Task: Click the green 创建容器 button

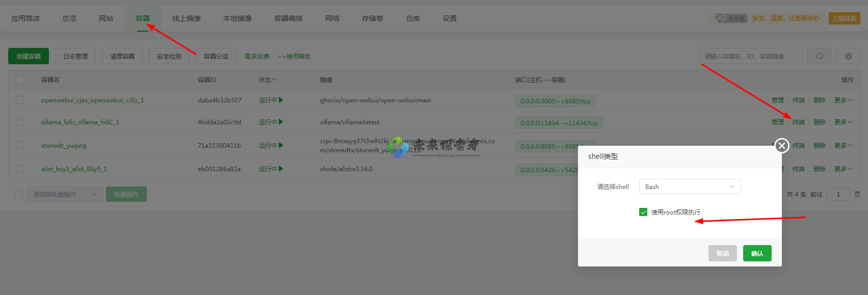Action: pos(29,57)
